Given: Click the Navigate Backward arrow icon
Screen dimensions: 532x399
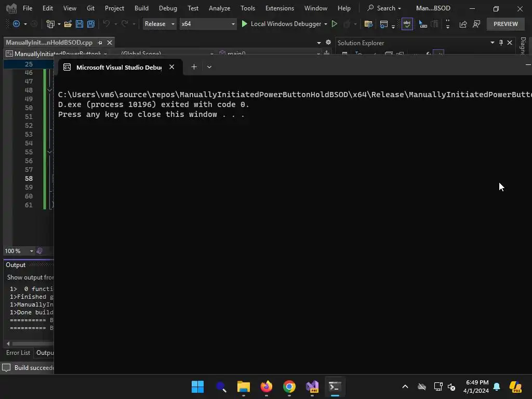Looking at the screenshot, I should click(16, 24).
